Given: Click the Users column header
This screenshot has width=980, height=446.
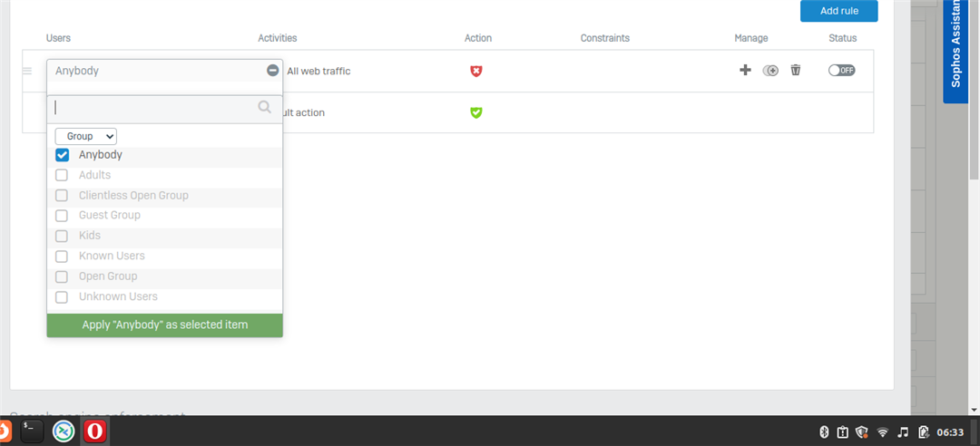Looking at the screenshot, I should 58,38.
